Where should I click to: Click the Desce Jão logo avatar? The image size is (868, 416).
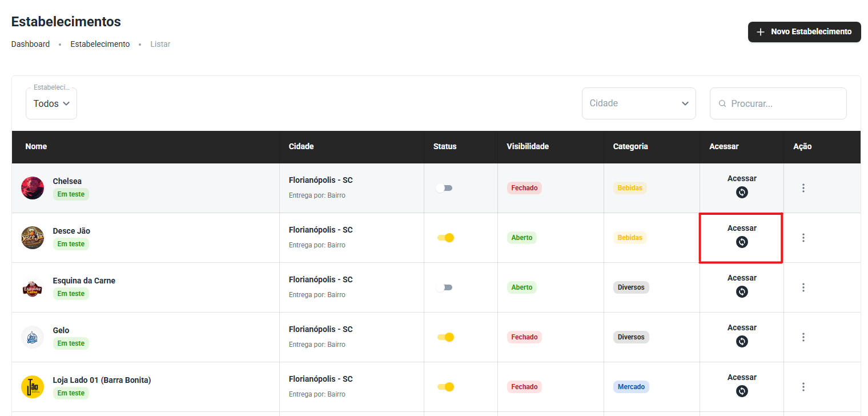click(x=33, y=238)
